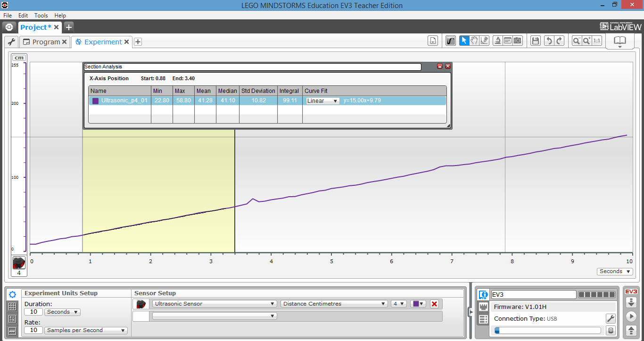Viewport: 644px width, 341px height.
Task: Remove the Ultrasonic Sensor row
Action: pyautogui.click(x=434, y=304)
